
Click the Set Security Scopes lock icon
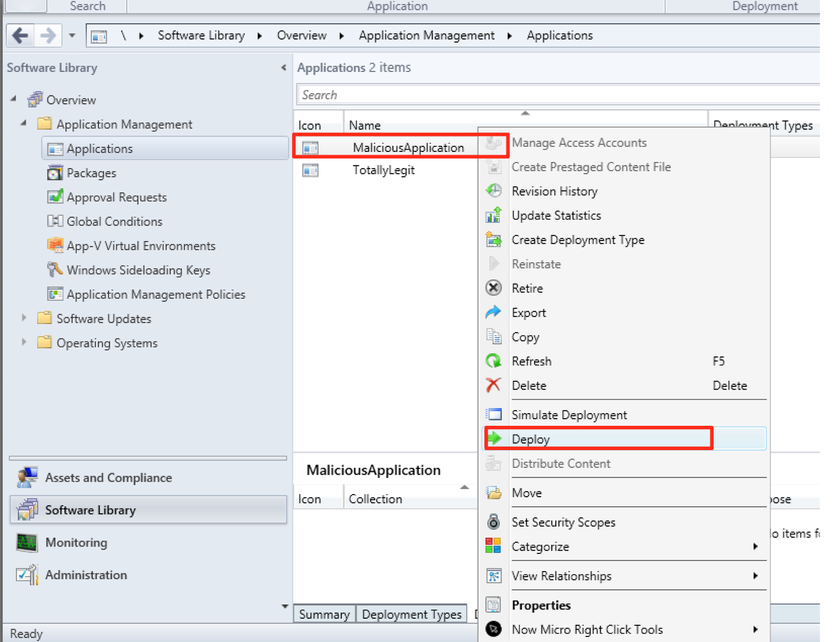[x=493, y=522]
